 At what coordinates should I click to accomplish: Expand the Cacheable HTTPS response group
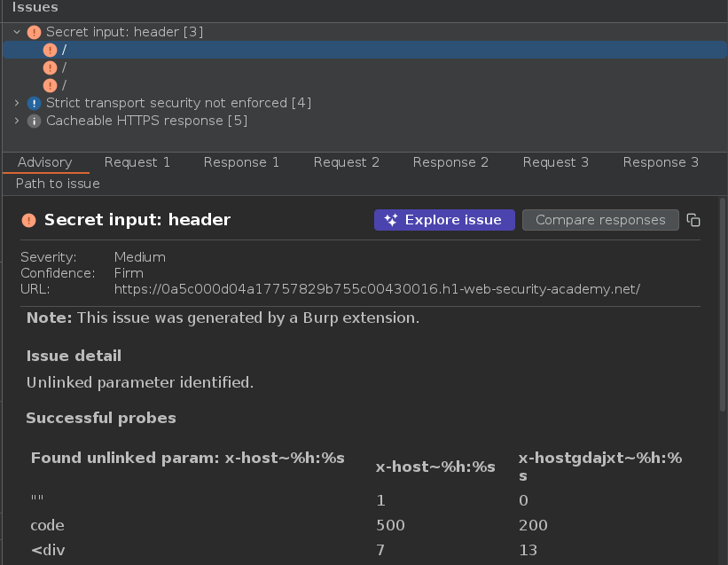(17, 121)
